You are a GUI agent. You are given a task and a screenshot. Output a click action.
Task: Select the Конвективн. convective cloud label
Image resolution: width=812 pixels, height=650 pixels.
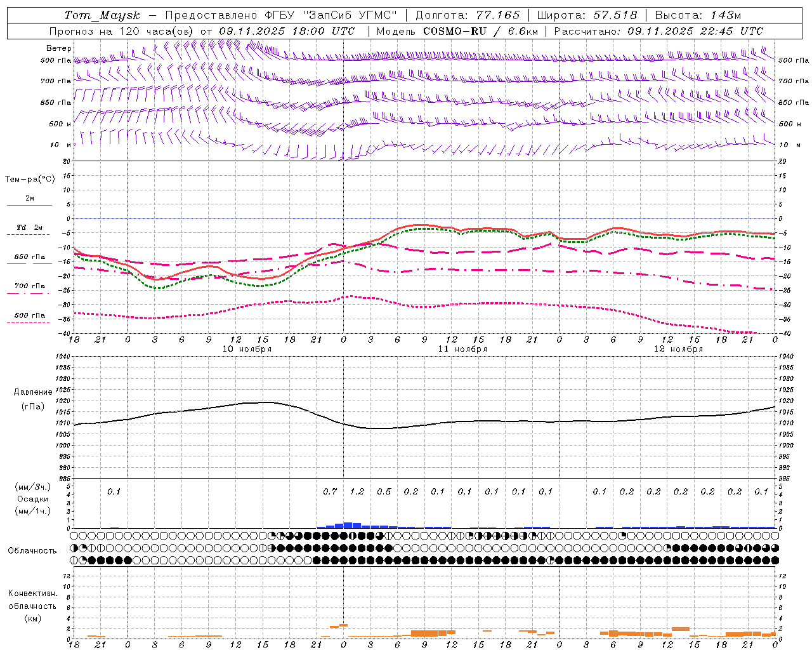[32, 594]
